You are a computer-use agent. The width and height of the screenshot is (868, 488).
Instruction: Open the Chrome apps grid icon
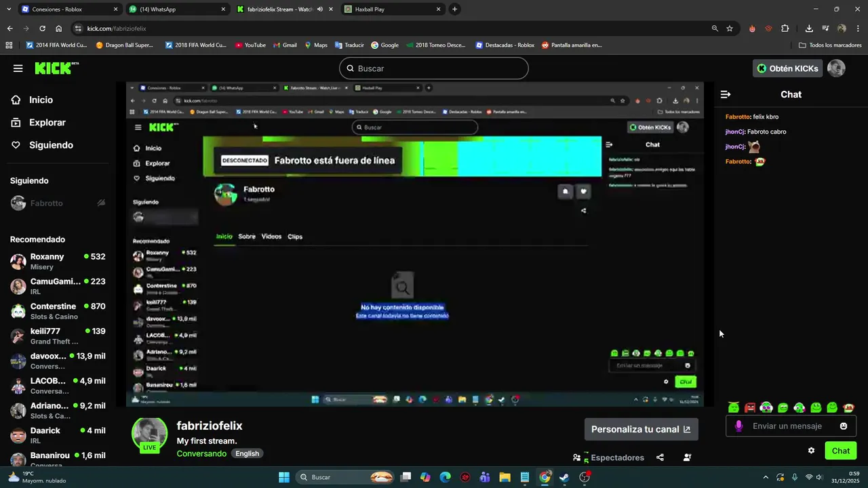[9, 45]
